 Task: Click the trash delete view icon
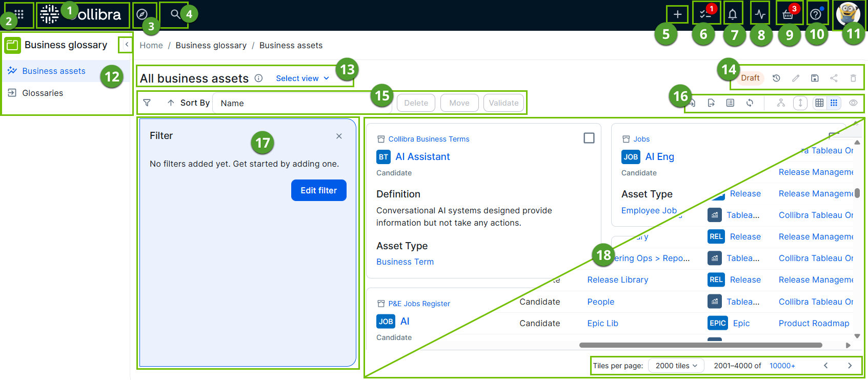(x=853, y=78)
